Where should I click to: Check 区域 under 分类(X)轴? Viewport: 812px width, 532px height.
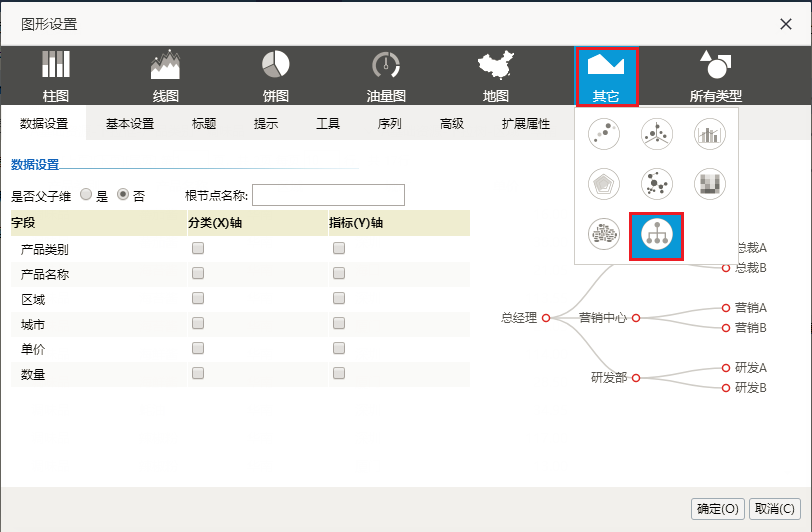pyautogui.click(x=198, y=298)
